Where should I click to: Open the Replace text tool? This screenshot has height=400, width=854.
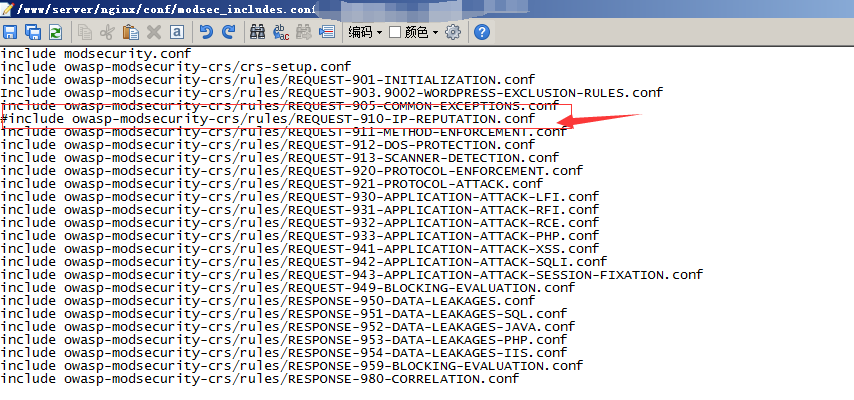(281, 32)
